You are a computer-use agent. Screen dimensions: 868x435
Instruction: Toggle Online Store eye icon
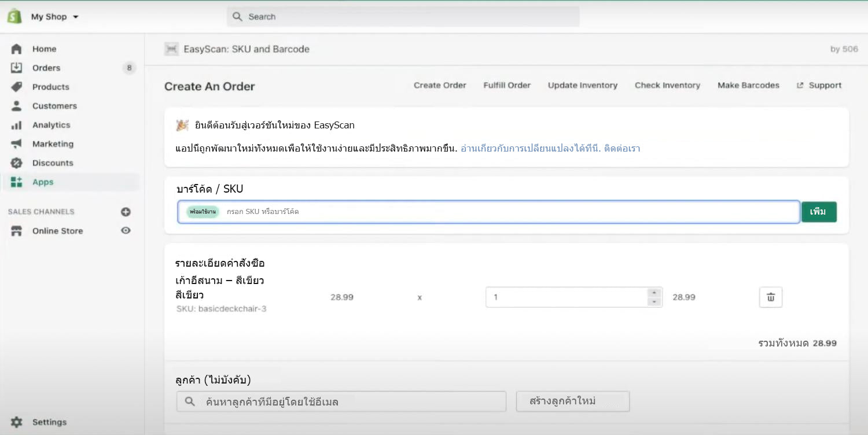click(126, 231)
